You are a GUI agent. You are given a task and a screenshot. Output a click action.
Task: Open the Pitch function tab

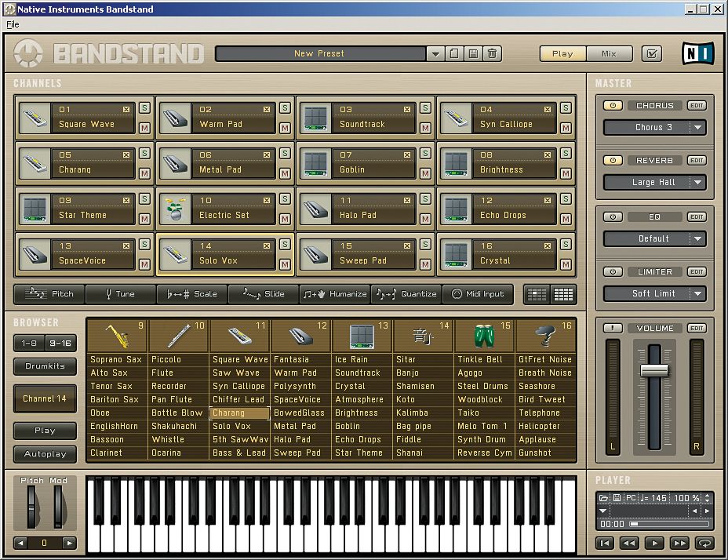pyautogui.click(x=49, y=294)
